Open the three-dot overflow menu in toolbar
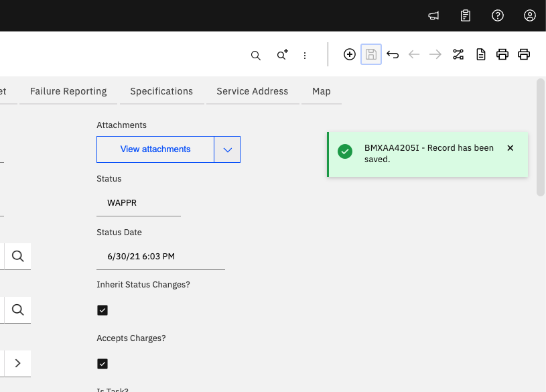The width and height of the screenshot is (546, 392). pyautogui.click(x=305, y=56)
